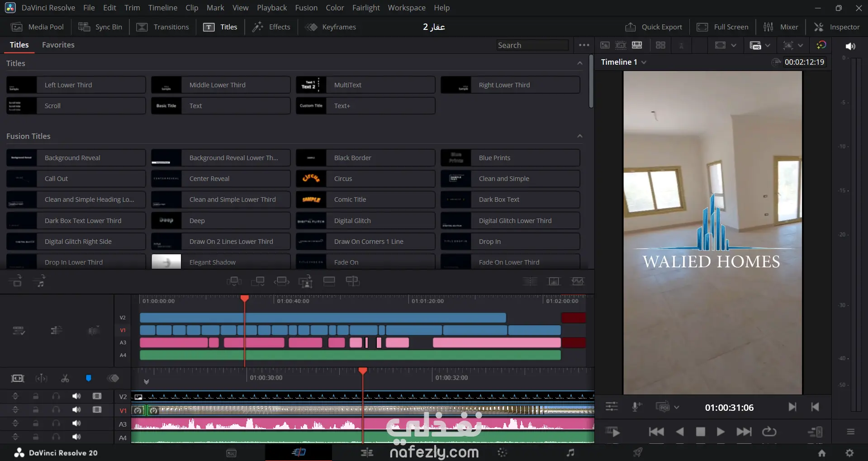The height and width of the screenshot is (461, 868).
Task: Show the Transitions browser
Action: pyautogui.click(x=162, y=27)
